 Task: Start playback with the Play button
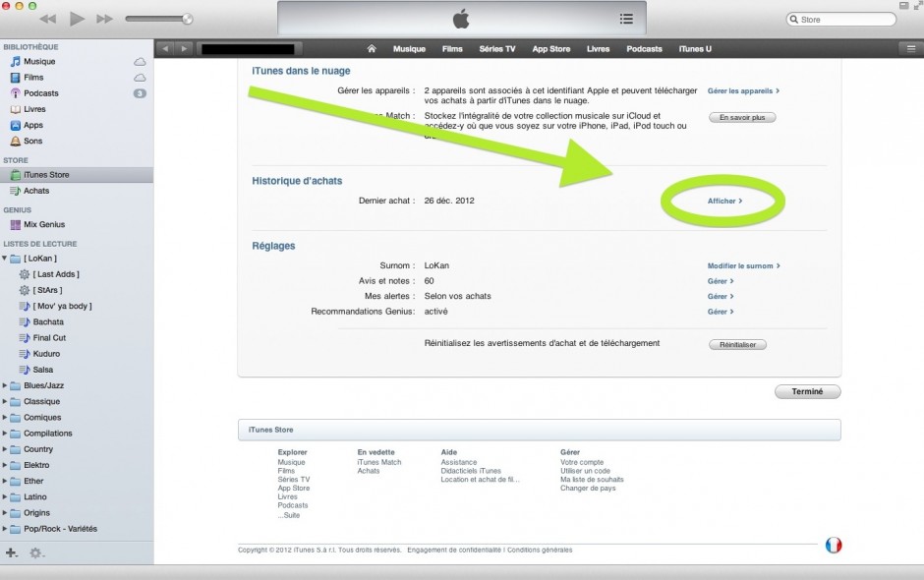[x=77, y=19]
